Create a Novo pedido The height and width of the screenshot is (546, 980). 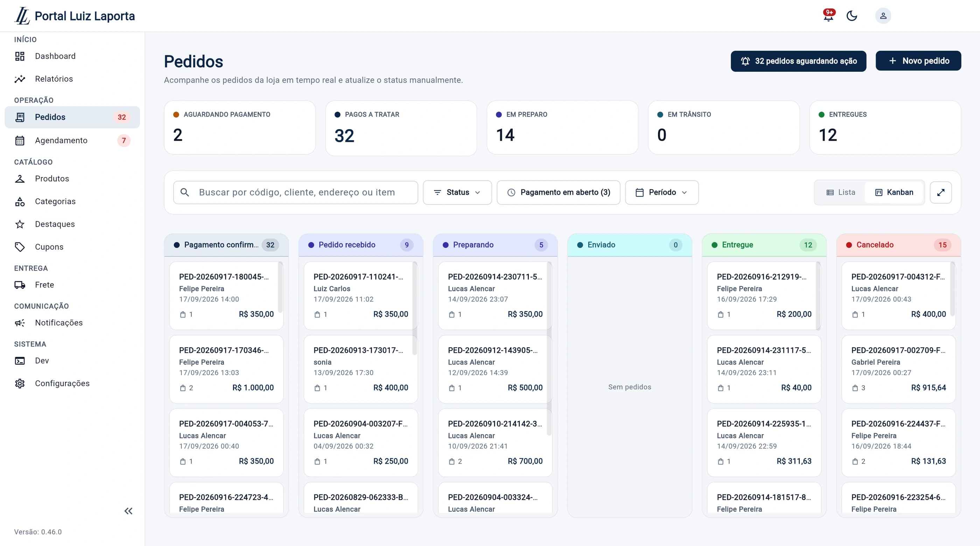918,61
